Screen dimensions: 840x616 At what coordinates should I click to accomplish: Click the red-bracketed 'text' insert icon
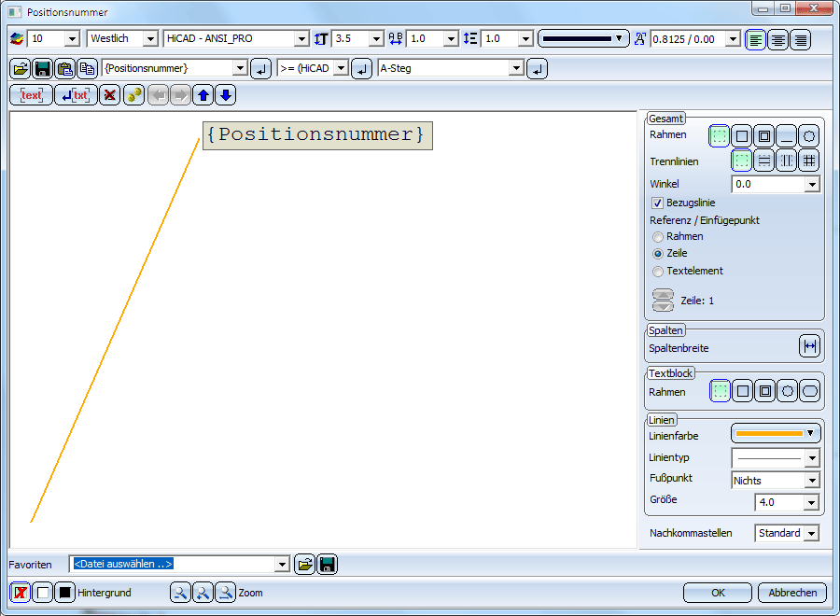[32, 95]
